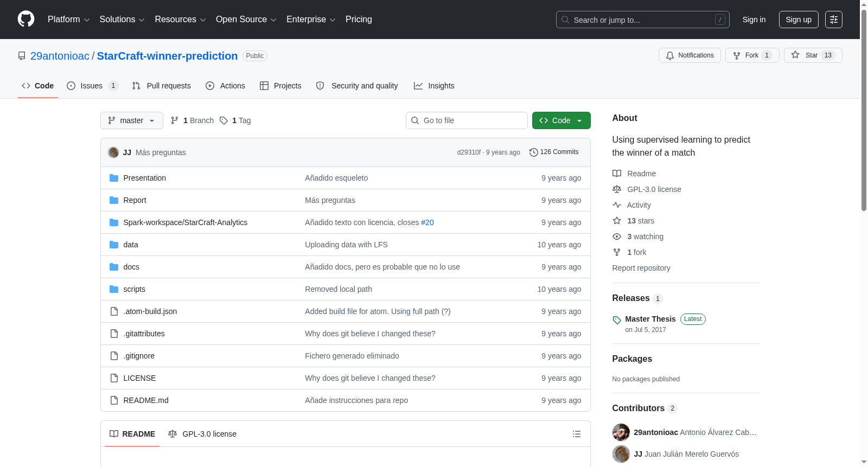Click the docs folder icon
Viewport: 868px width, 467px height.
pos(114,267)
